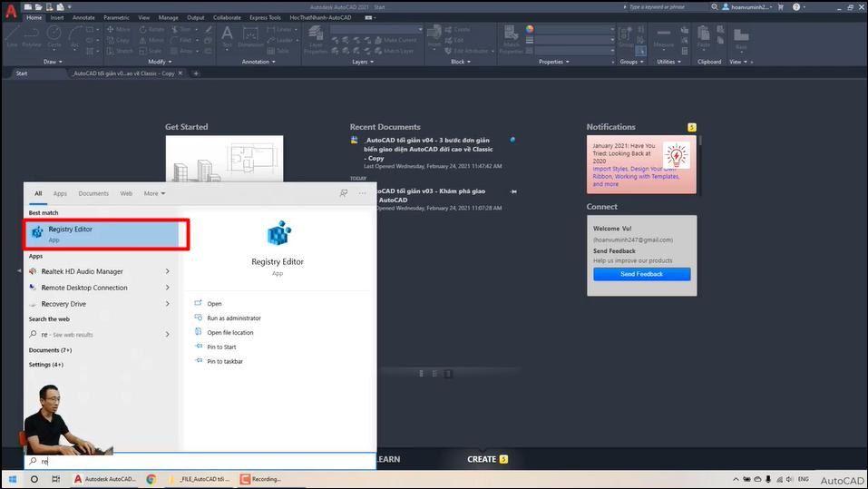The height and width of the screenshot is (489, 868).
Task: Click new drawing tab plus button
Action: (x=196, y=73)
